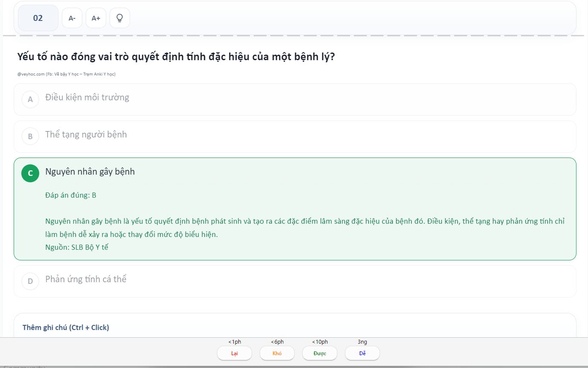Viewport: 588px width, 368px height.
Task: Click the circled letter A badge
Action: pos(30,99)
